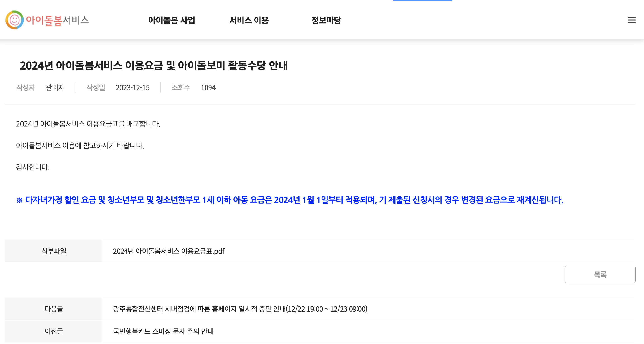644x344 pixels.
Task: Click the posting date 2023-12-15
Action: [x=132, y=87]
